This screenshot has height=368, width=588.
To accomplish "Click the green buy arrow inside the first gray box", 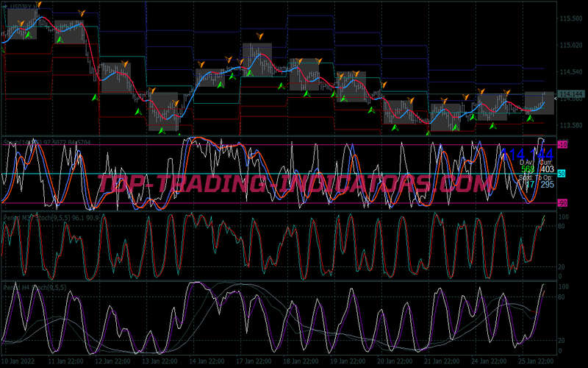I will [x=29, y=35].
